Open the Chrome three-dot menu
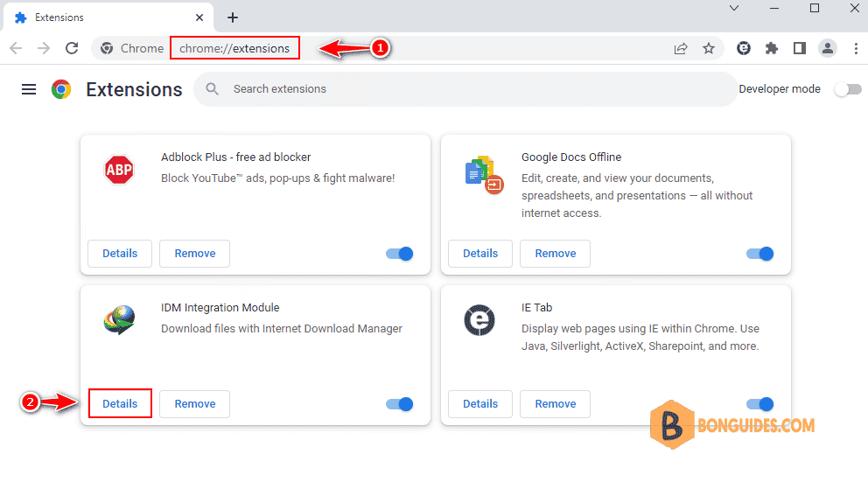 click(856, 48)
